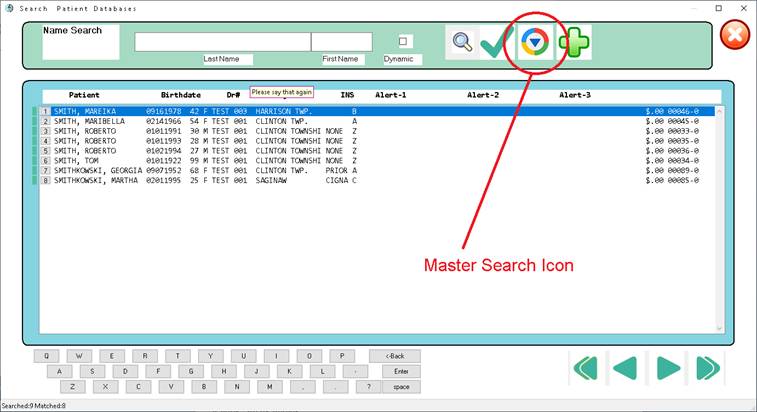Click the scrollbar down arrow in patient list
757x412 pixels.
point(721,327)
